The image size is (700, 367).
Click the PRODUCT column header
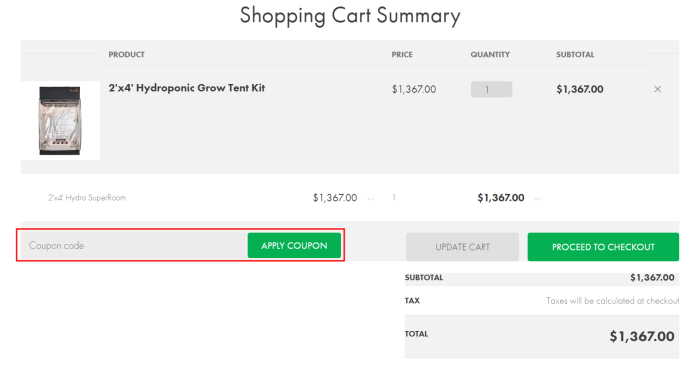[x=126, y=54]
